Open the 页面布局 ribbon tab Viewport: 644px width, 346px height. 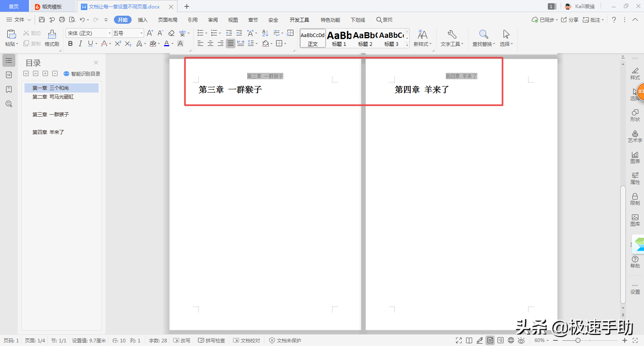[x=168, y=20]
